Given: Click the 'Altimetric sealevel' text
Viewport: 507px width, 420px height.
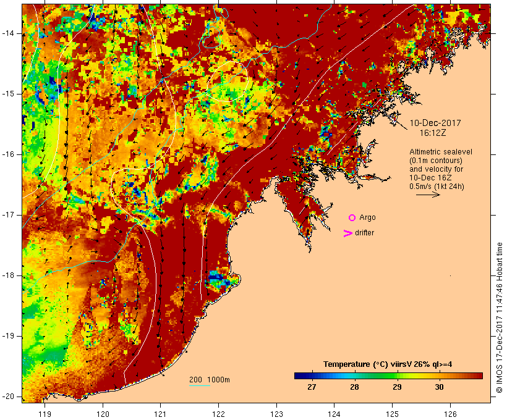Looking at the screenshot, I should click(441, 152).
